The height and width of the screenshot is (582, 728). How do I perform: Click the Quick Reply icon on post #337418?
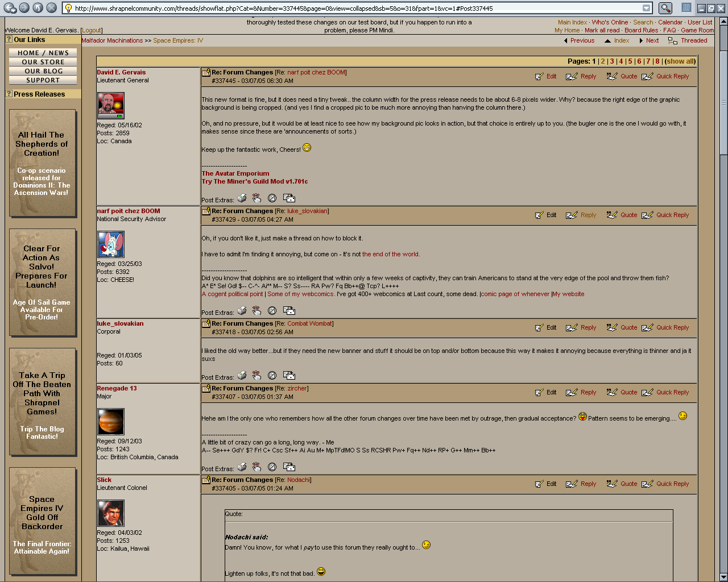click(647, 328)
